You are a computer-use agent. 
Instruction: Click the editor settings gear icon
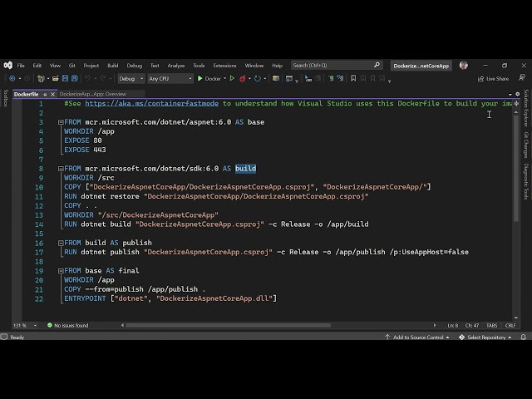517,94
